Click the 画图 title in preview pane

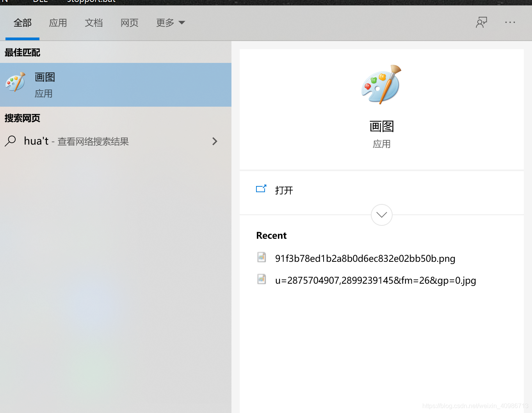[382, 126]
